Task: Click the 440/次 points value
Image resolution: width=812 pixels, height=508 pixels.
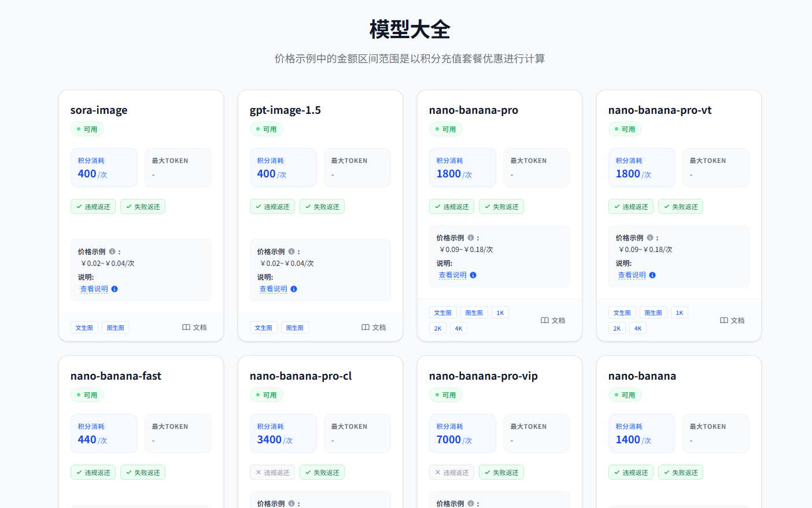Action: (93, 440)
